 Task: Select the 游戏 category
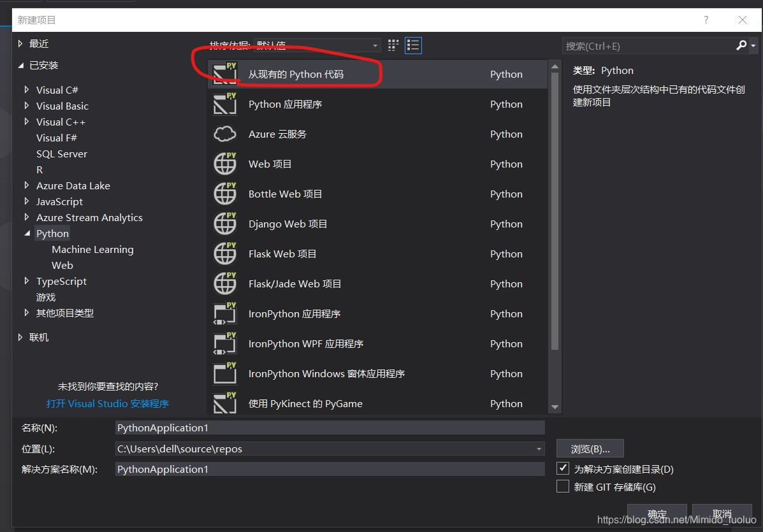point(46,297)
